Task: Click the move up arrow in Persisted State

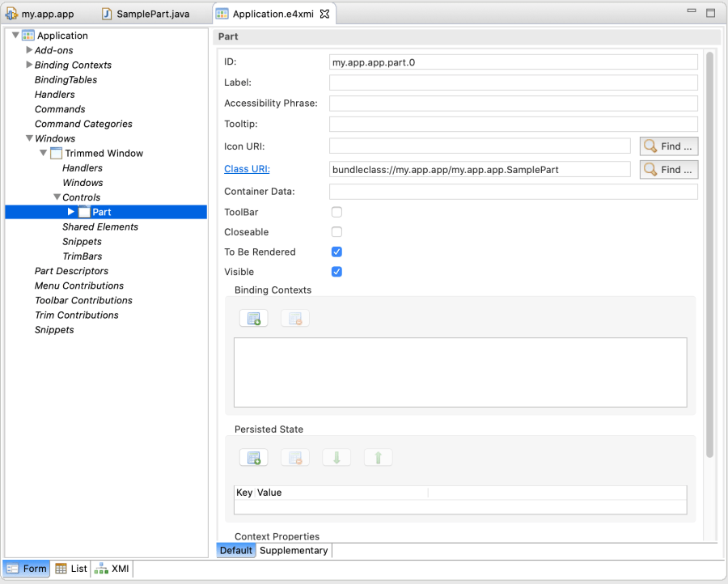Action: coord(378,458)
